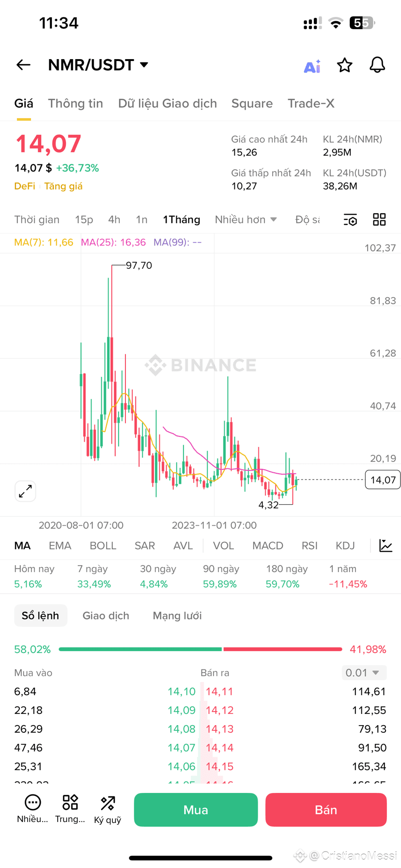Open the Nhiều... more options icon
Viewport: 401px width, 868px height.
click(x=32, y=809)
